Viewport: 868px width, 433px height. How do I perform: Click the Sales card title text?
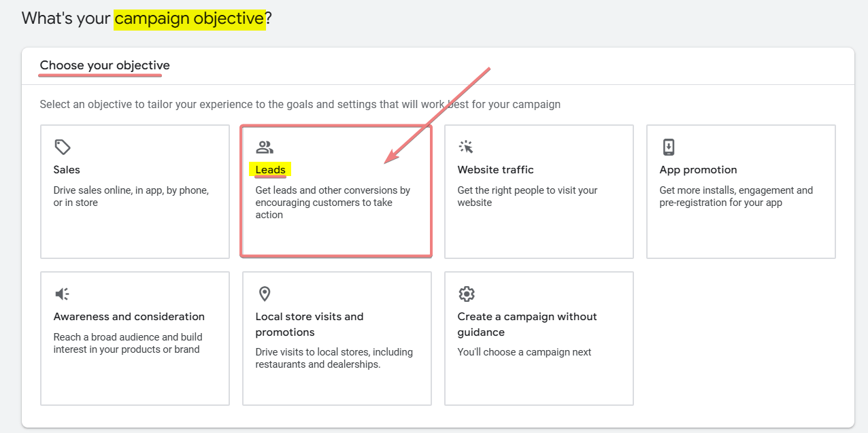[66, 169]
